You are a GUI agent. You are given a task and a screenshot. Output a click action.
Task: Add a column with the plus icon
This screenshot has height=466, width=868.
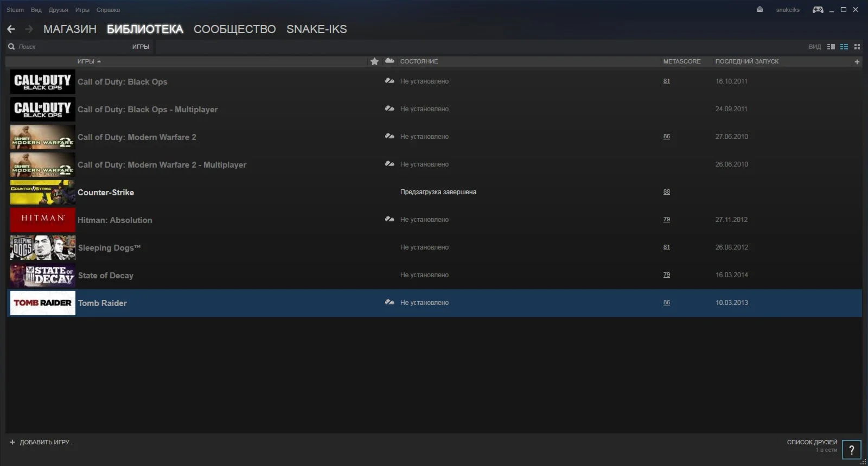point(857,62)
